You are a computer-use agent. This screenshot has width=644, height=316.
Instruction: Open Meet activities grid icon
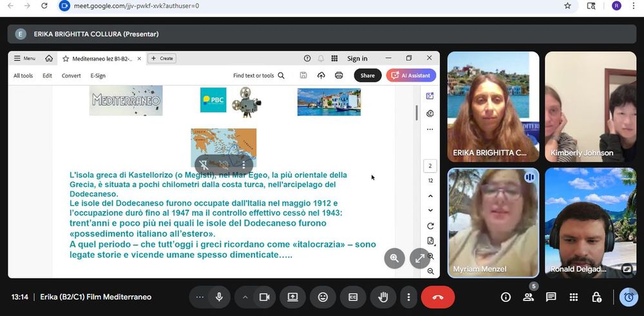pos(574,297)
